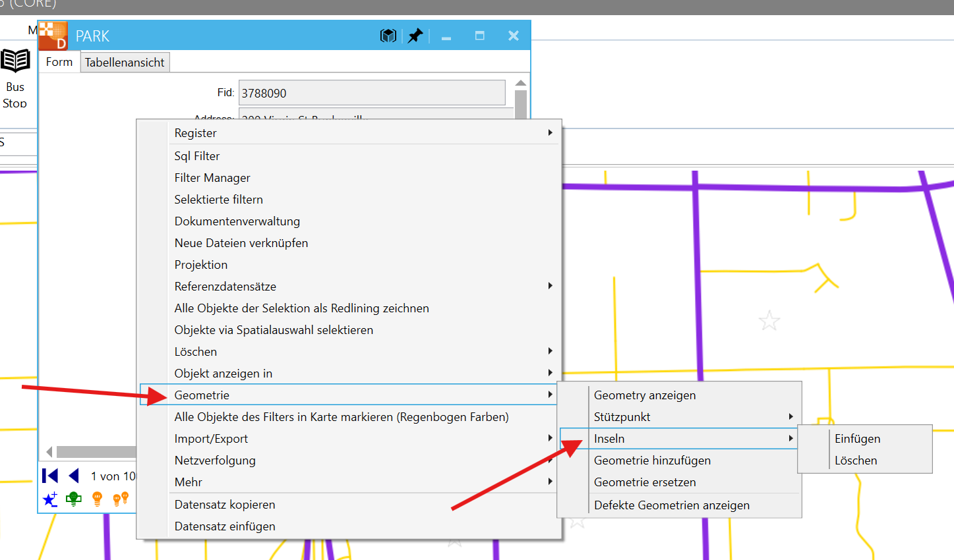This screenshot has width=954, height=560.
Task: Click the single orange lightbulb icon
Action: pos(98,499)
